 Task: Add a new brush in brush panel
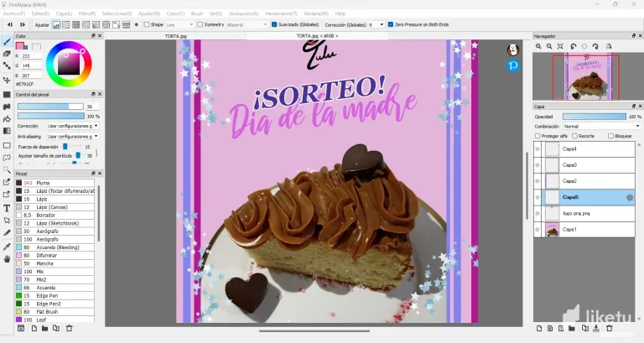34,328
